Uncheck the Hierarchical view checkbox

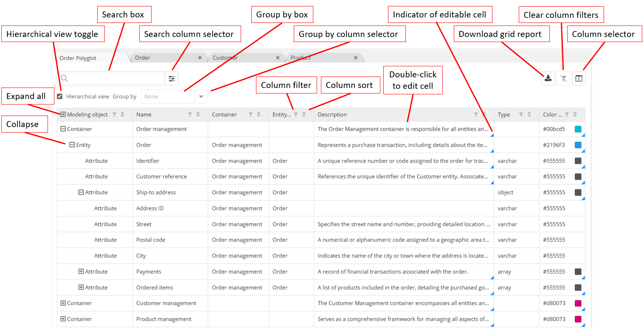pos(60,96)
